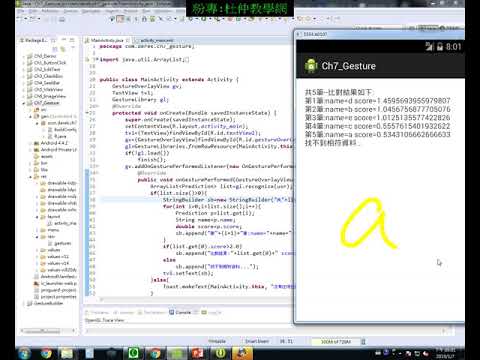Expand the Ch2_EditText project
The width and height of the screenshot is (480, 360).
tap(23, 69)
